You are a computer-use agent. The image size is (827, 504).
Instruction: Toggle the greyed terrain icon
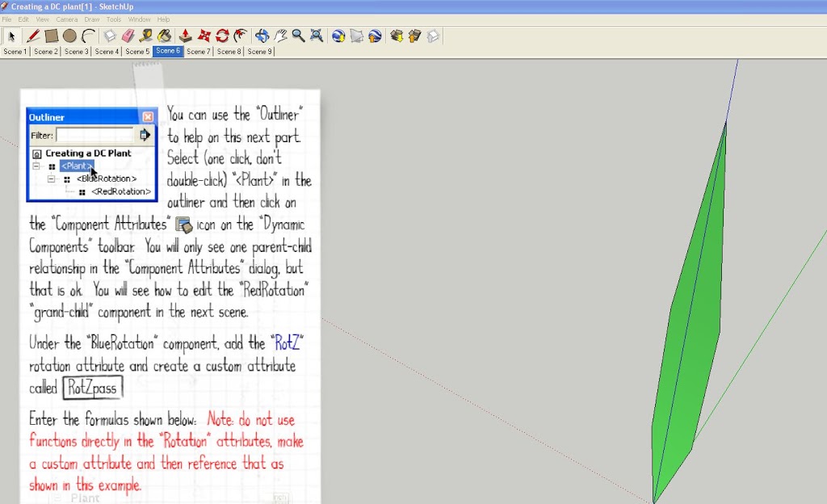tap(357, 36)
